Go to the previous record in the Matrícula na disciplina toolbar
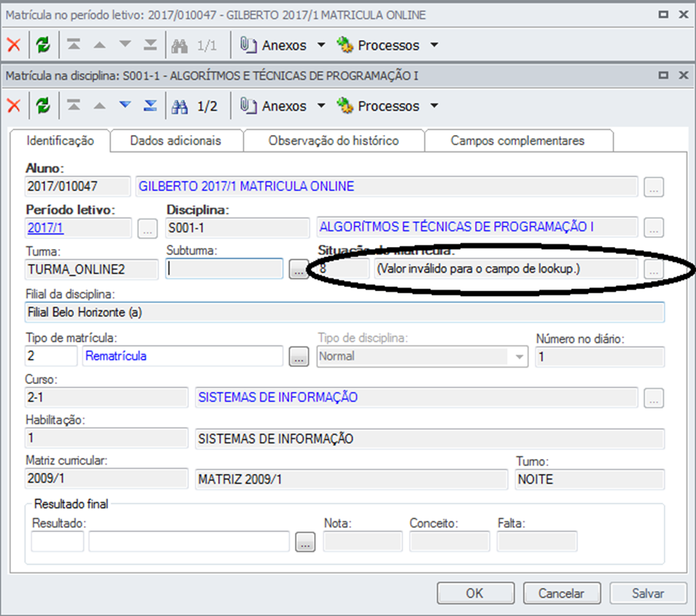Viewport: 696px width, 616px height. click(100, 106)
